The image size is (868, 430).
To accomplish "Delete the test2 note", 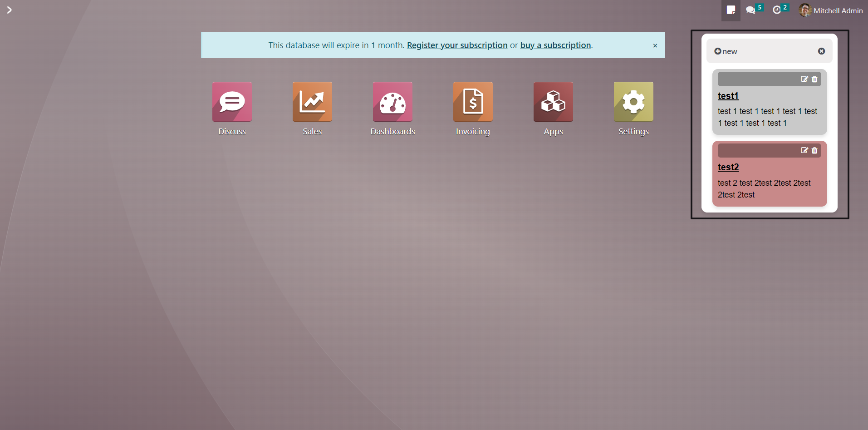I will pyautogui.click(x=814, y=150).
